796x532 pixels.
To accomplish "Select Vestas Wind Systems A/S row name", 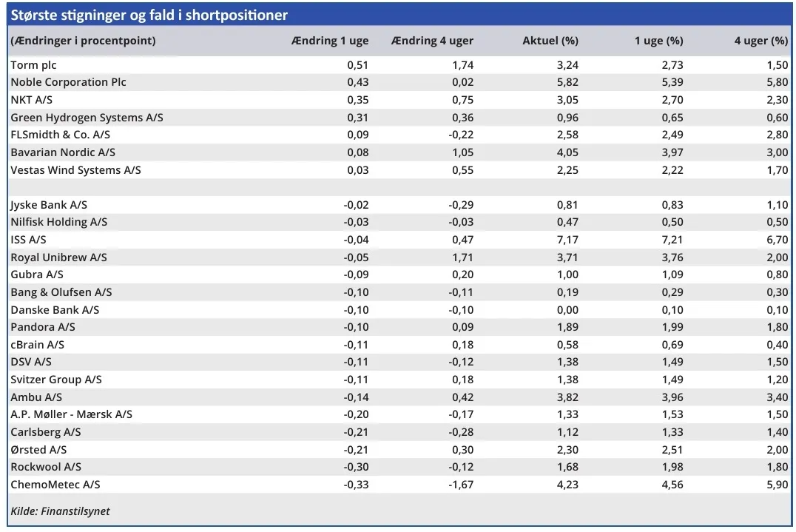I will point(75,170).
